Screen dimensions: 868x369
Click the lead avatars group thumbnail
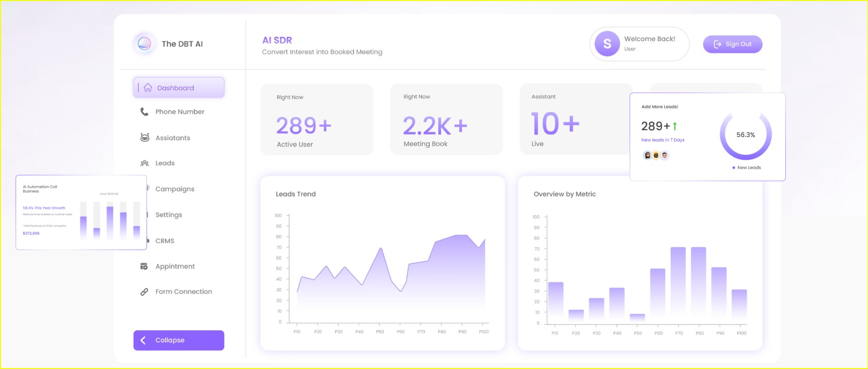656,155
